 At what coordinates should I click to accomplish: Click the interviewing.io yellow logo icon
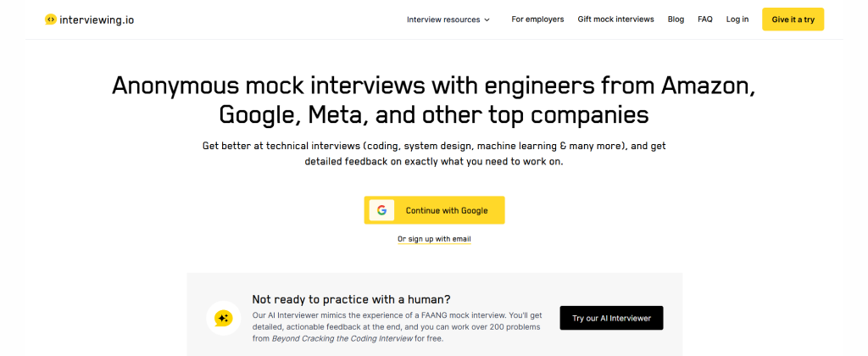click(x=51, y=19)
